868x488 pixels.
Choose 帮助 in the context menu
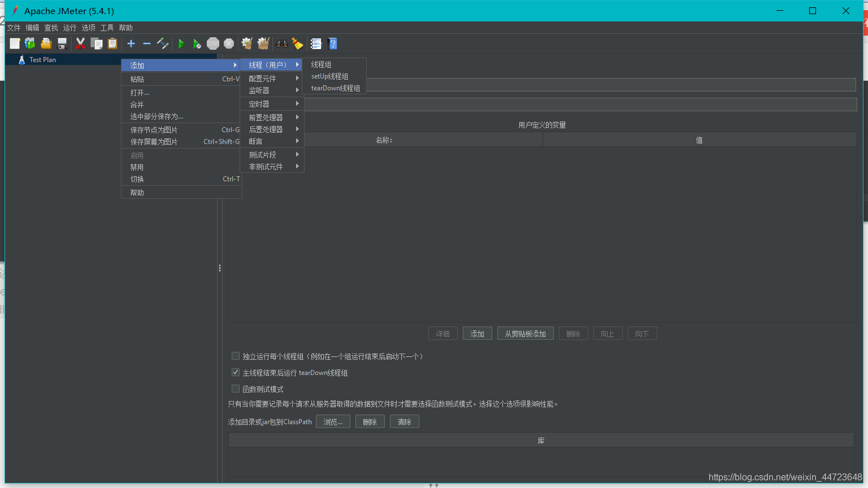point(181,193)
